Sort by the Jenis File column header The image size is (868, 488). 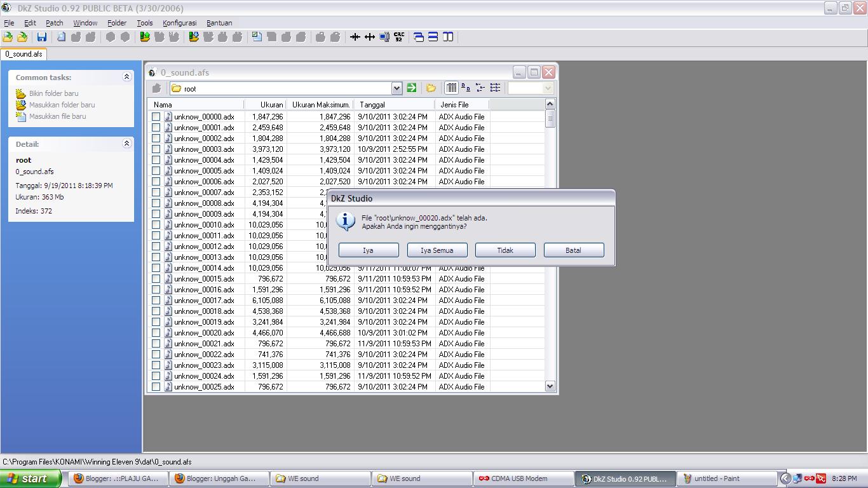[462, 105]
